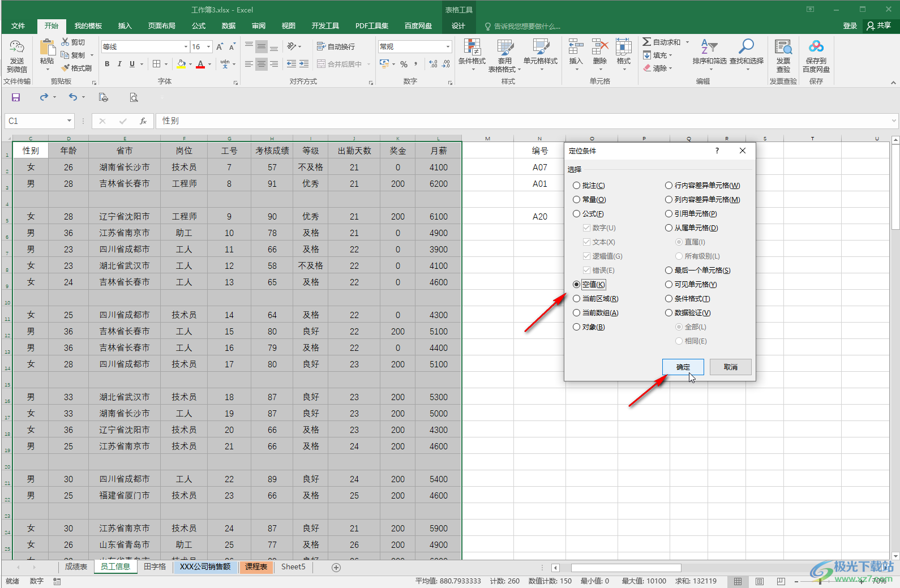Click the dialog help question mark
The image size is (900, 588).
(x=717, y=151)
